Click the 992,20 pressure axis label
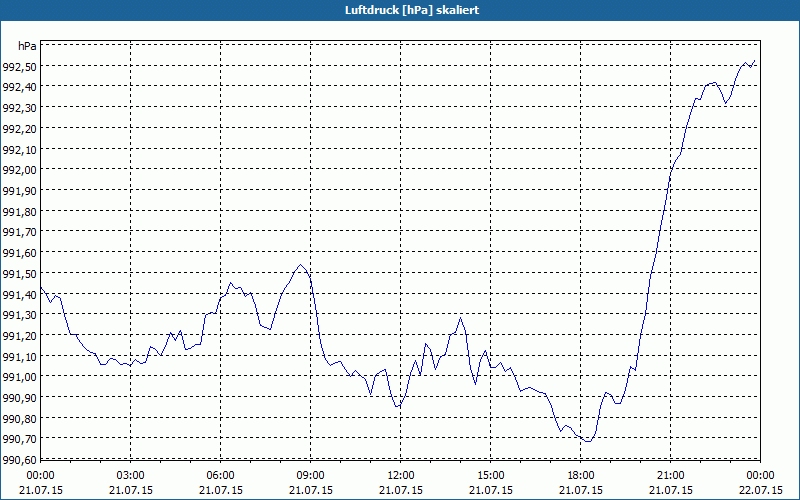Image resolution: width=800 pixels, height=500 pixels. coord(19,129)
